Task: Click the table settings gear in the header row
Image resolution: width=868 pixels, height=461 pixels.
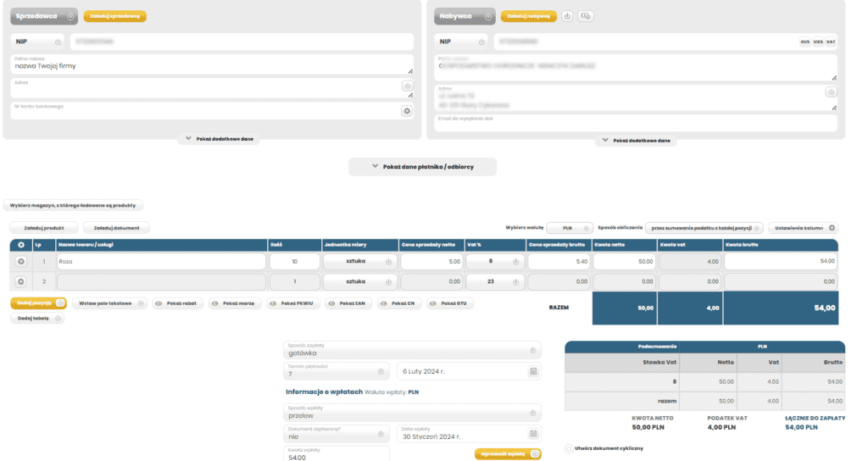Action: tap(21, 245)
